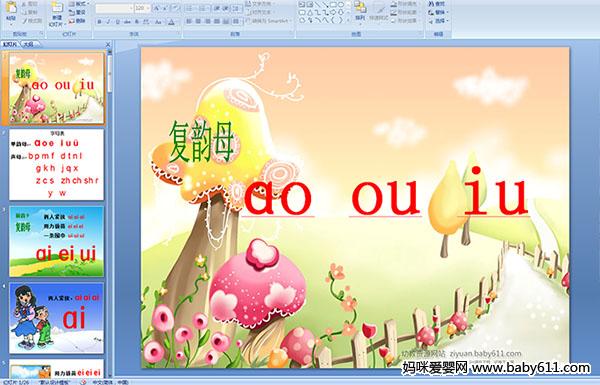
Task: Select slide 4 thumbnail with large ai
Action: click(x=57, y=318)
